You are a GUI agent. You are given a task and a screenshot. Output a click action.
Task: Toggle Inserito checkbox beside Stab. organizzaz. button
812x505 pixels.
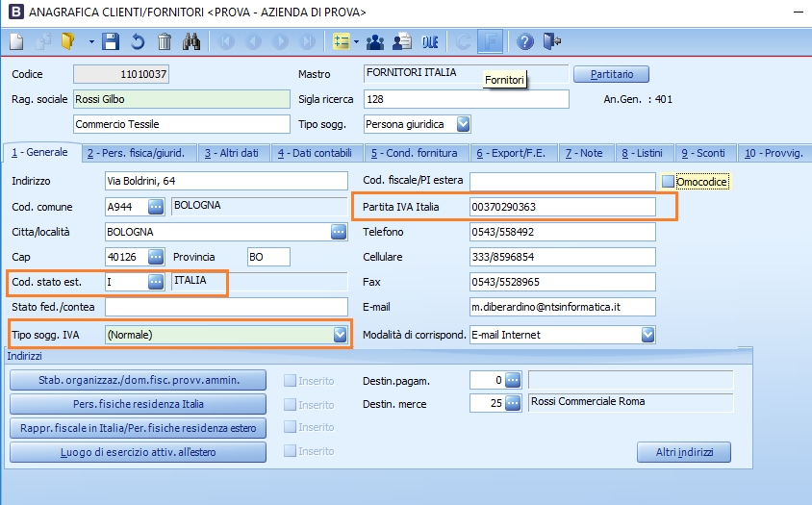pyautogui.click(x=290, y=381)
